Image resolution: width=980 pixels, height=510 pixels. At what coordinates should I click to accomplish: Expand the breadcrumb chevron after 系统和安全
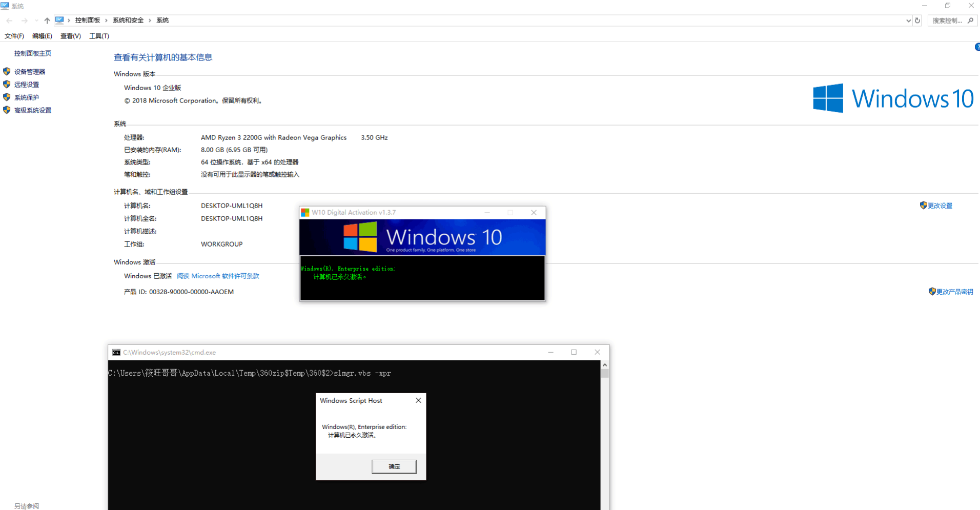[x=149, y=20]
